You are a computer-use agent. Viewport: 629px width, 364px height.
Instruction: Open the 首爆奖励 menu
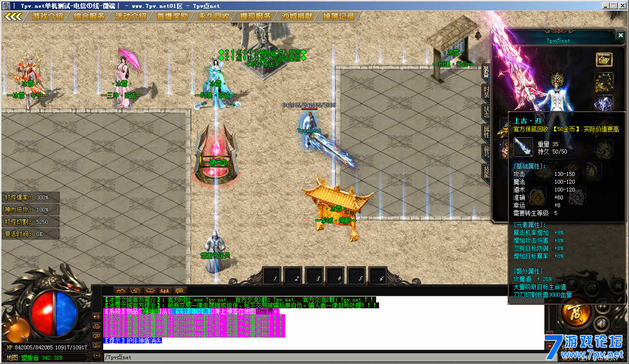point(172,16)
